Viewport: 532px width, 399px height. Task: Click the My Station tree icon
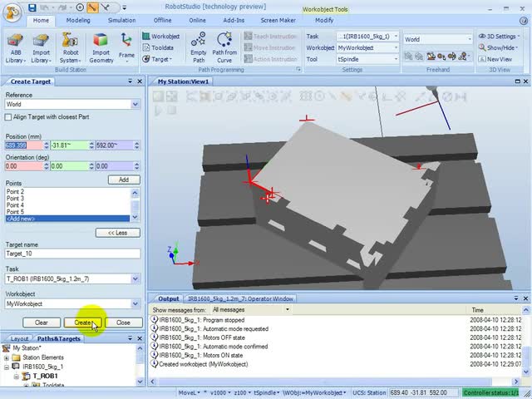click(x=6, y=348)
